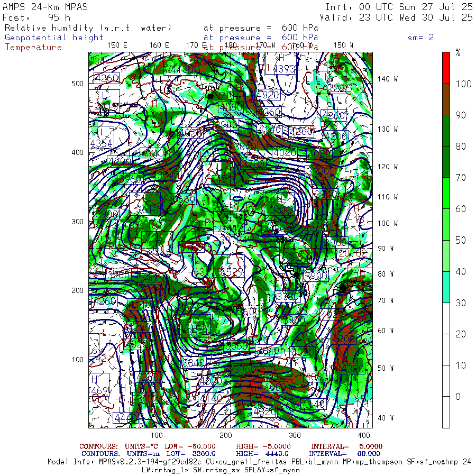Click the '50' label on the colorbar
Viewport: 476px width, 476px height.
(461, 241)
